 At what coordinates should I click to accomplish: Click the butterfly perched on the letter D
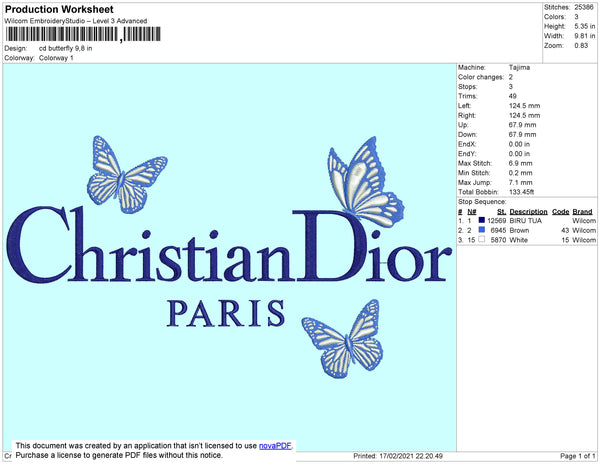pos(365,182)
